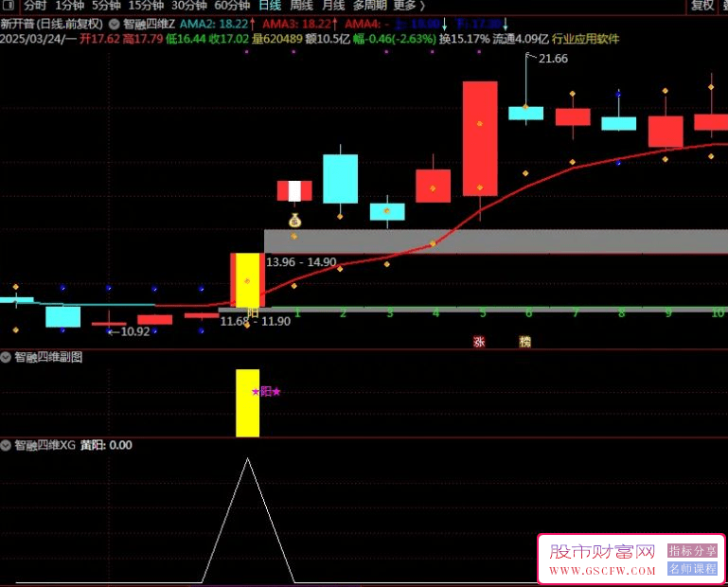Select the 1分钟 period tab
This screenshot has width=728, height=587.
tap(70, 6)
